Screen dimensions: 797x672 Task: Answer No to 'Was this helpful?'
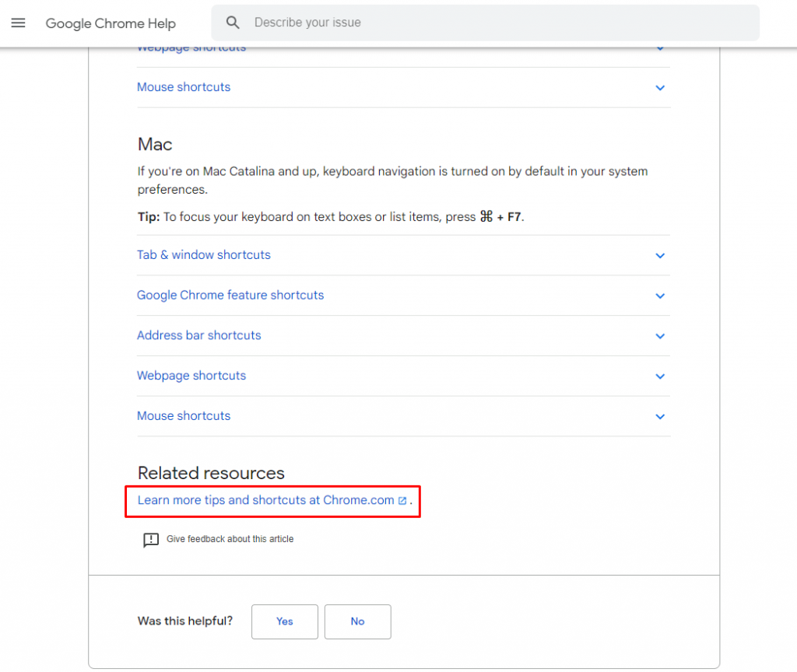click(358, 621)
